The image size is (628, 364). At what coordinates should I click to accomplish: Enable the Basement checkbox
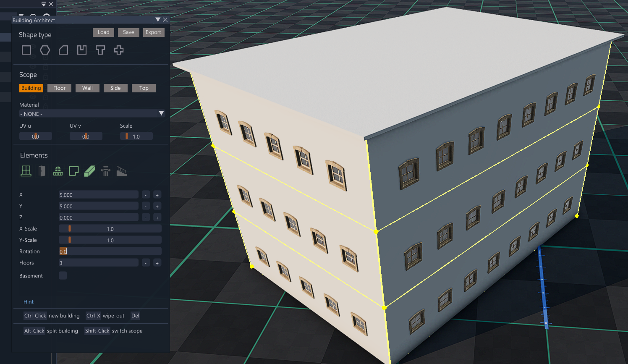click(63, 275)
